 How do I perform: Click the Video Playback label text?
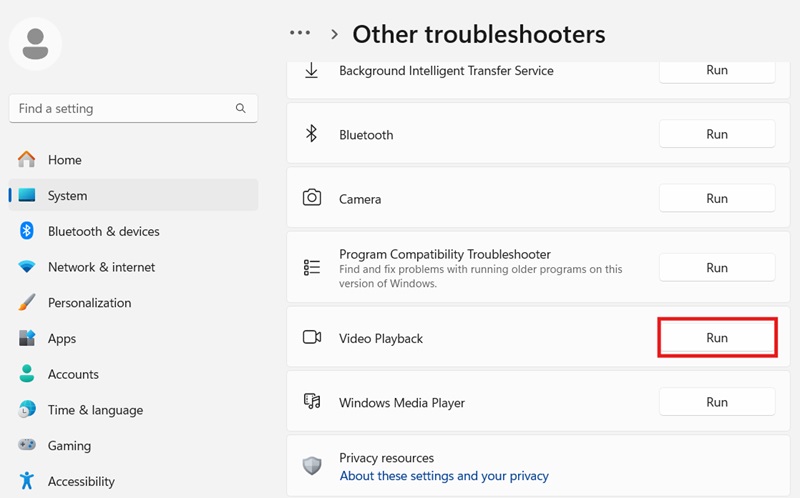pos(381,338)
